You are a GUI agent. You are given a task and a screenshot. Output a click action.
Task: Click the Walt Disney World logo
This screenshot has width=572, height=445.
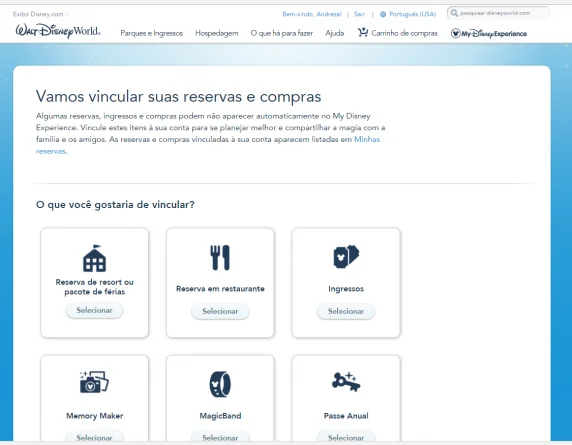(58, 31)
